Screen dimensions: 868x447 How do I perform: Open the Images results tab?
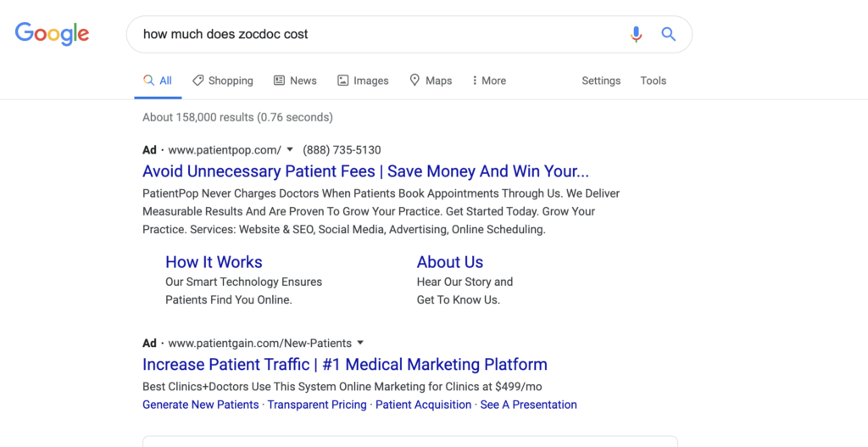click(x=363, y=81)
